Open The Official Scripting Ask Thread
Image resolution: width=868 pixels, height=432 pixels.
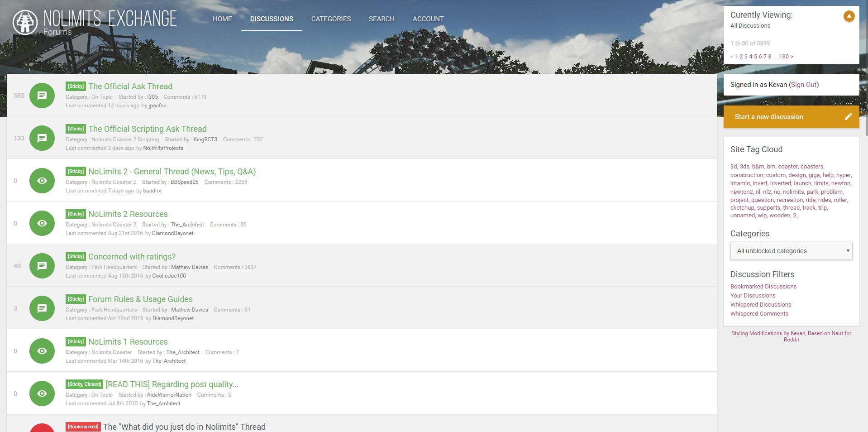(148, 129)
